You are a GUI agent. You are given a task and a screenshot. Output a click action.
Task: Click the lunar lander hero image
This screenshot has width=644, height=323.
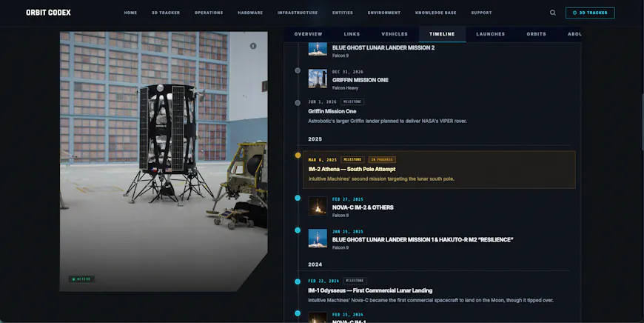tap(164, 161)
